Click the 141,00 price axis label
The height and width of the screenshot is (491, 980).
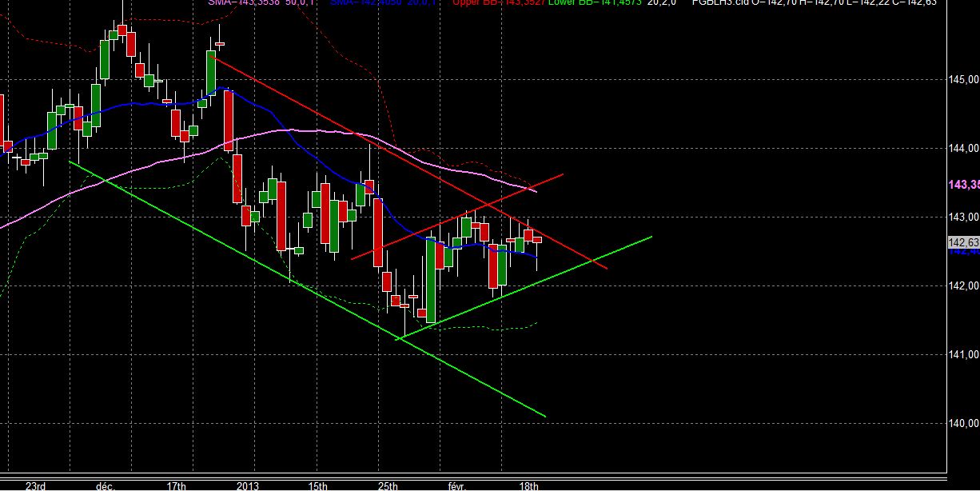[963, 354]
